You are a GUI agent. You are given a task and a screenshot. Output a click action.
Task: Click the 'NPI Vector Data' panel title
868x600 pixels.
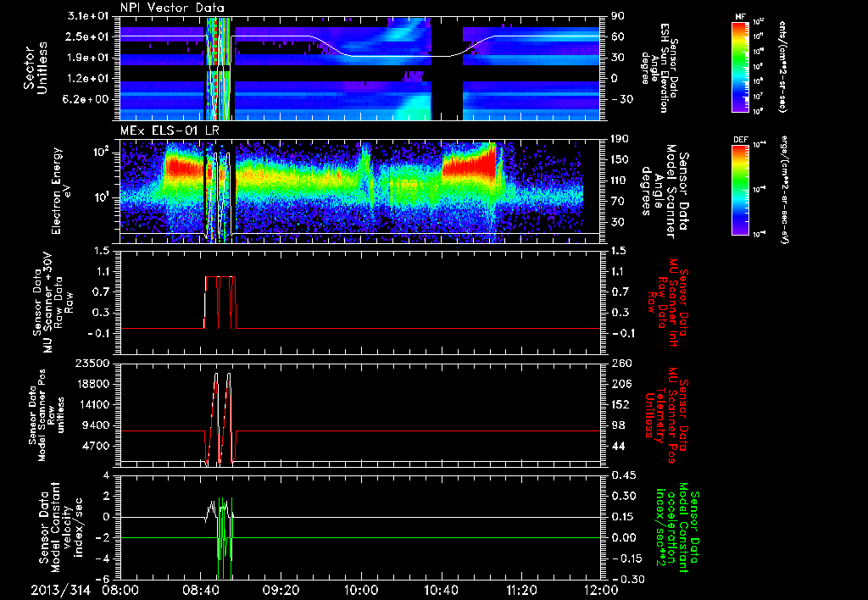(172, 8)
